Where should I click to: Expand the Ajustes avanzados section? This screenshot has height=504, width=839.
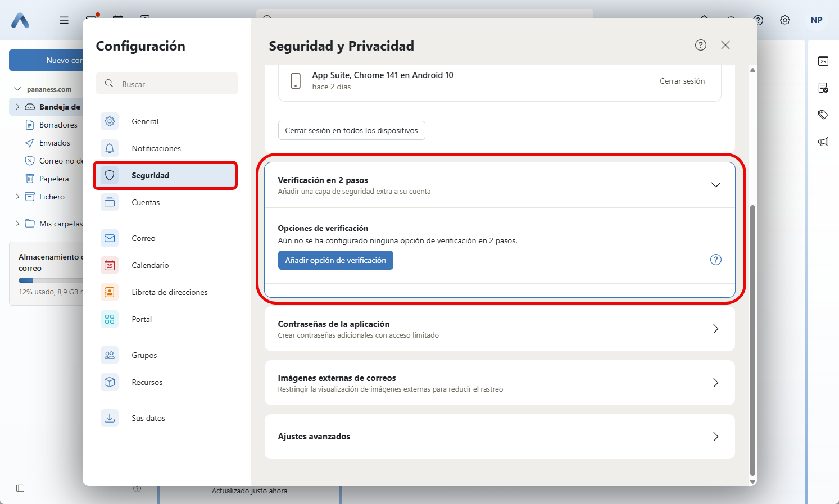point(715,437)
